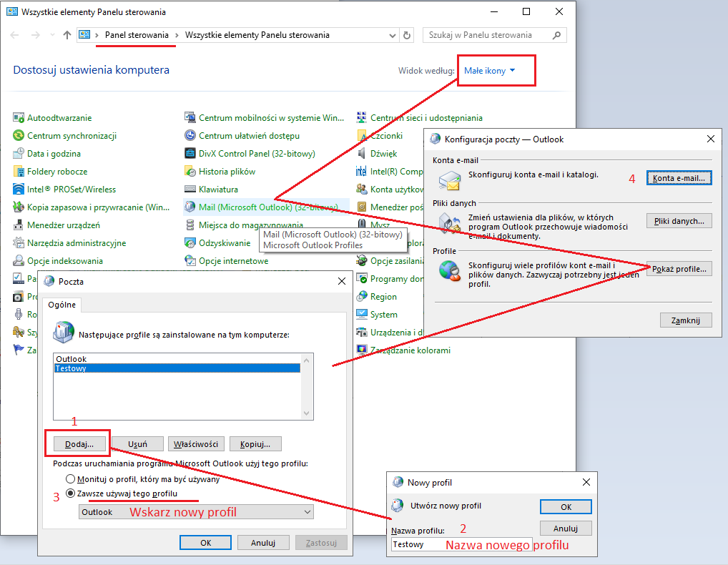Image resolution: width=728 pixels, height=565 pixels.
Task: Open Centrum mobilności w systemie Windows icon
Action: pyautogui.click(x=190, y=118)
